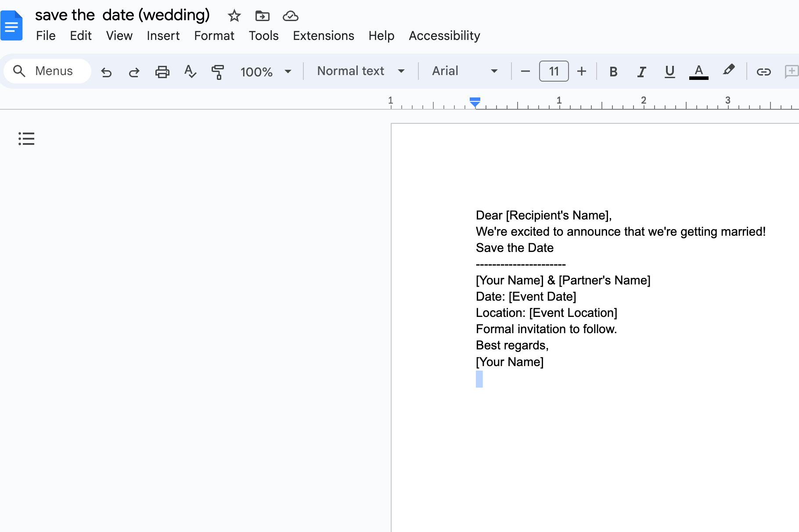Click the final "[Your Name]" signature line
Screen dimensions: 799x532
pyautogui.click(x=510, y=362)
